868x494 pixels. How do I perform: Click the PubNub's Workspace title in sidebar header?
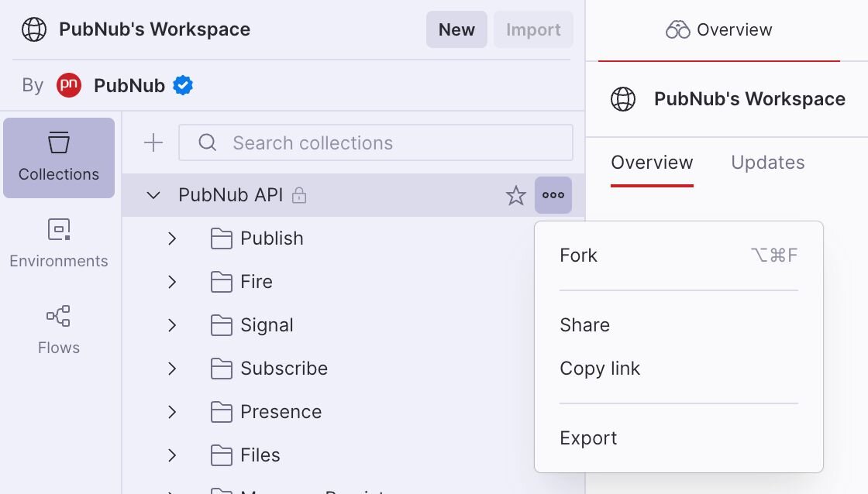154,29
